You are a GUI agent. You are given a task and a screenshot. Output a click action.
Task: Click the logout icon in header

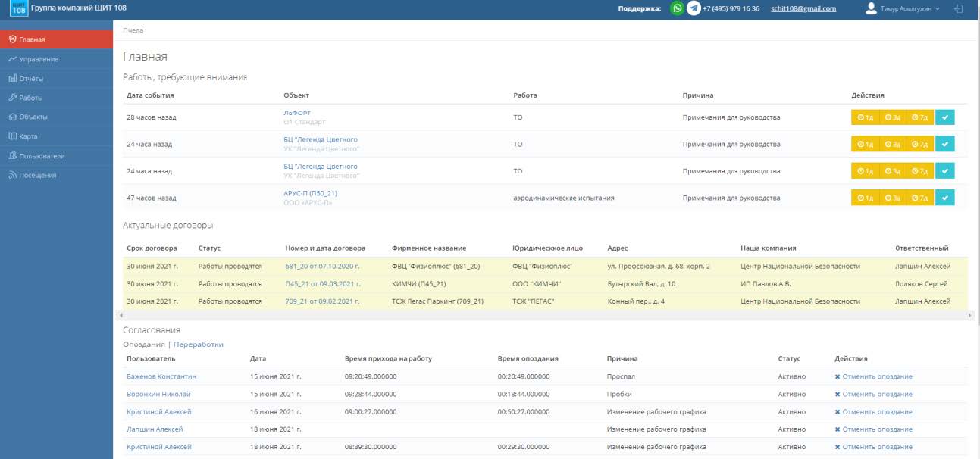click(959, 8)
